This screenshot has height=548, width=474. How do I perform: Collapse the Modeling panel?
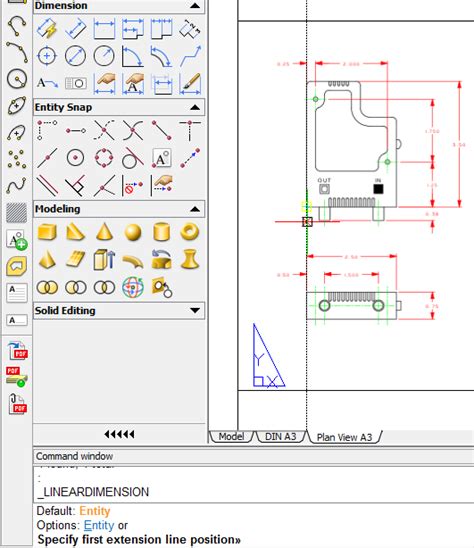pyautogui.click(x=195, y=209)
